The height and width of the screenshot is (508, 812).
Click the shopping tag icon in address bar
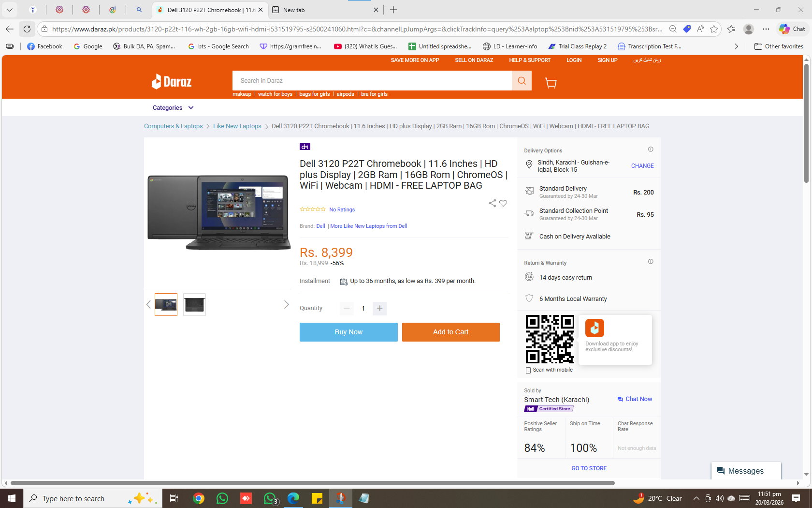coord(687,29)
